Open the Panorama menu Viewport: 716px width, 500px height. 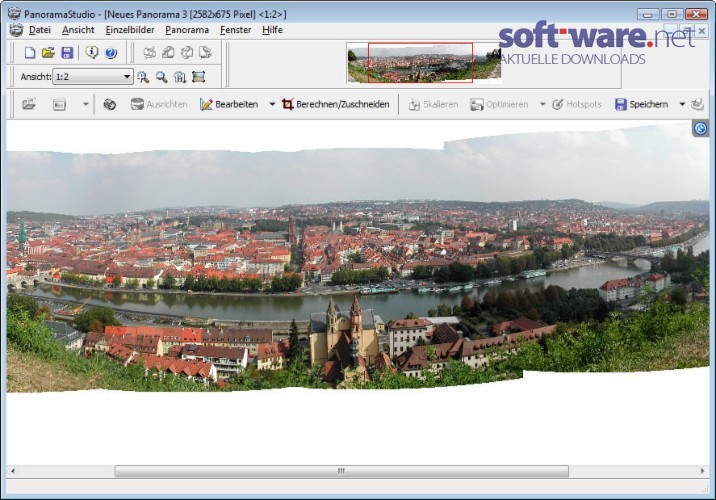coord(187,30)
